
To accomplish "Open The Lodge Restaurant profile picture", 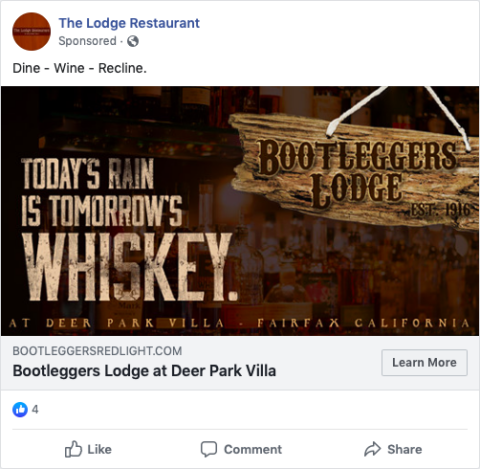I will 31,31.
